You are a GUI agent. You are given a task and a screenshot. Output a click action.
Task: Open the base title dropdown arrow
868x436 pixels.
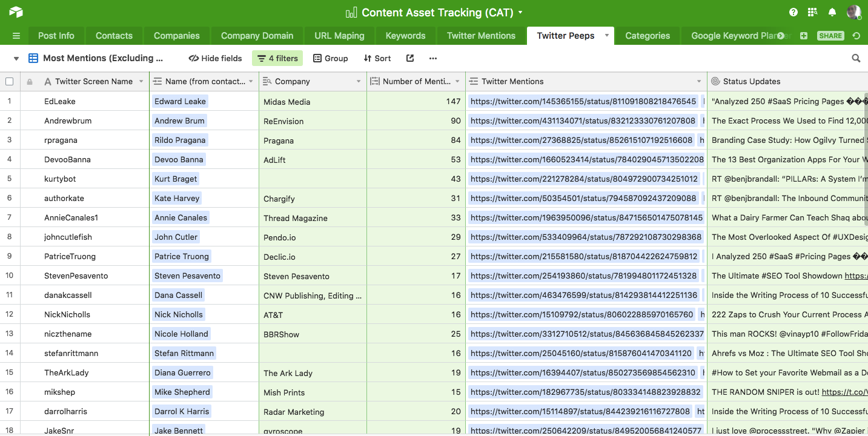(x=520, y=12)
